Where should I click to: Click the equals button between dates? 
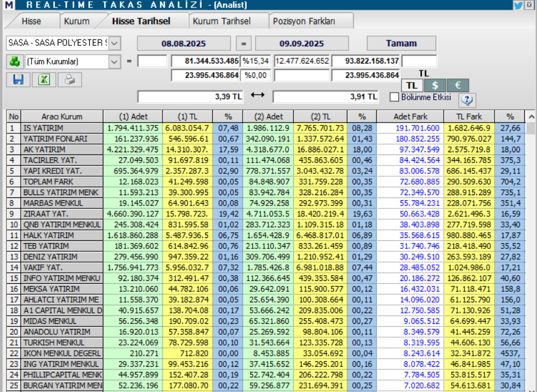pyautogui.click(x=243, y=44)
